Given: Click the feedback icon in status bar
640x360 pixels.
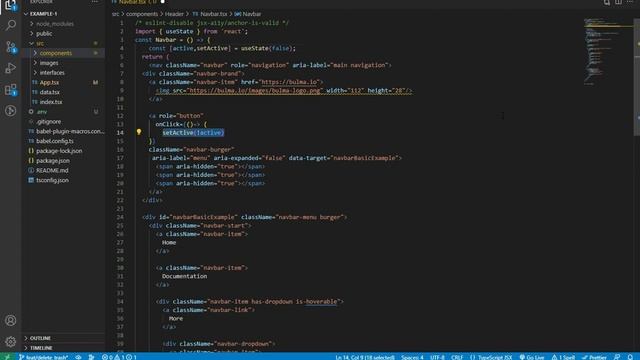Looking at the screenshot, I should click(617, 357).
